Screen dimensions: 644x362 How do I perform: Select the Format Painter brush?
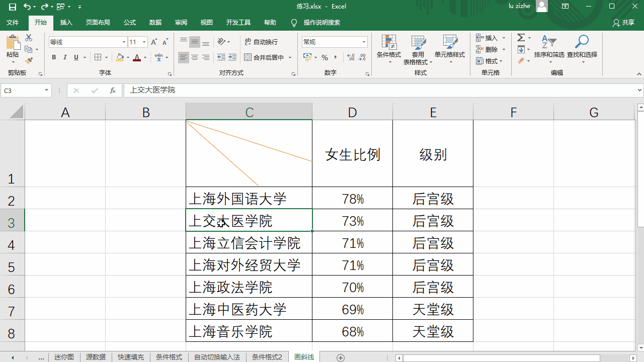[x=29, y=61]
